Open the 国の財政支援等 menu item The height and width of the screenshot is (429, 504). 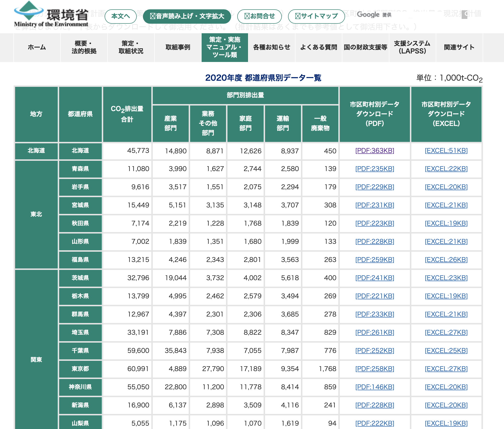(x=365, y=47)
